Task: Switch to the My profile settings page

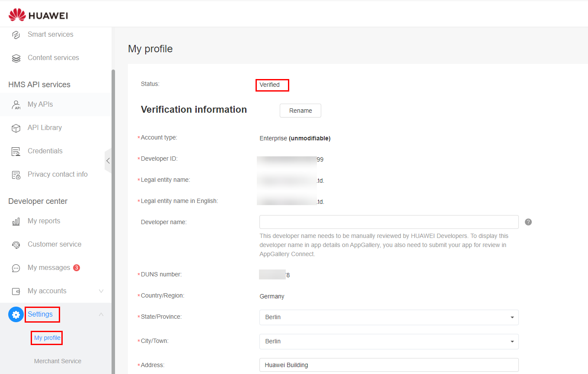Action: (x=46, y=338)
